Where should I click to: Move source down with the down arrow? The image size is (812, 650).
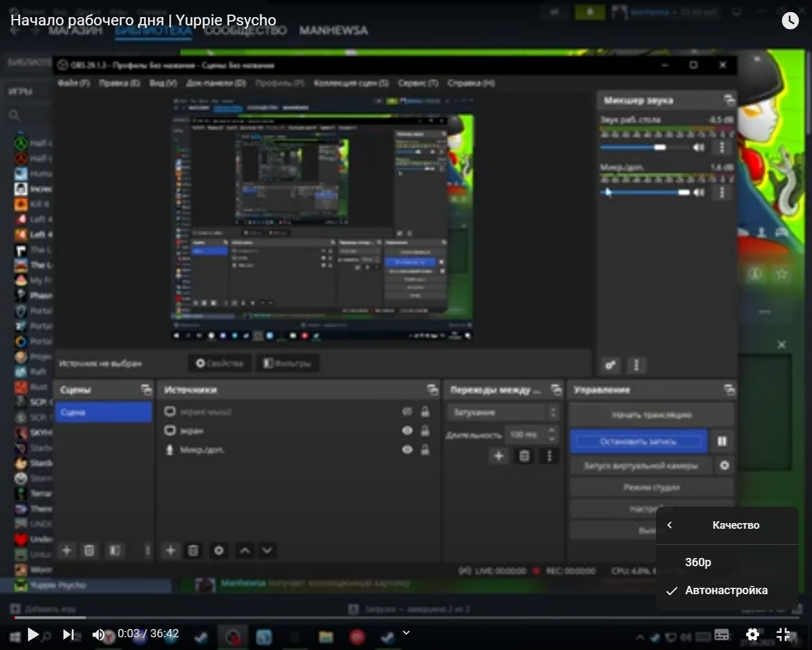(267, 550)
